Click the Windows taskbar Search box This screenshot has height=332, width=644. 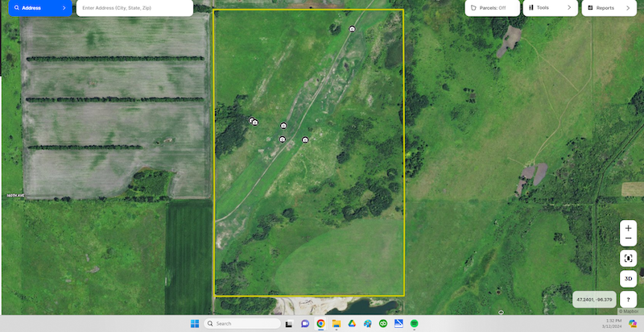pos(242,323)
